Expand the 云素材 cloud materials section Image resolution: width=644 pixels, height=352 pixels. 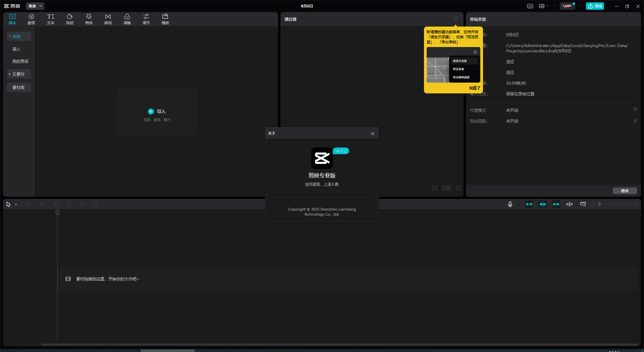coord(19,74)
